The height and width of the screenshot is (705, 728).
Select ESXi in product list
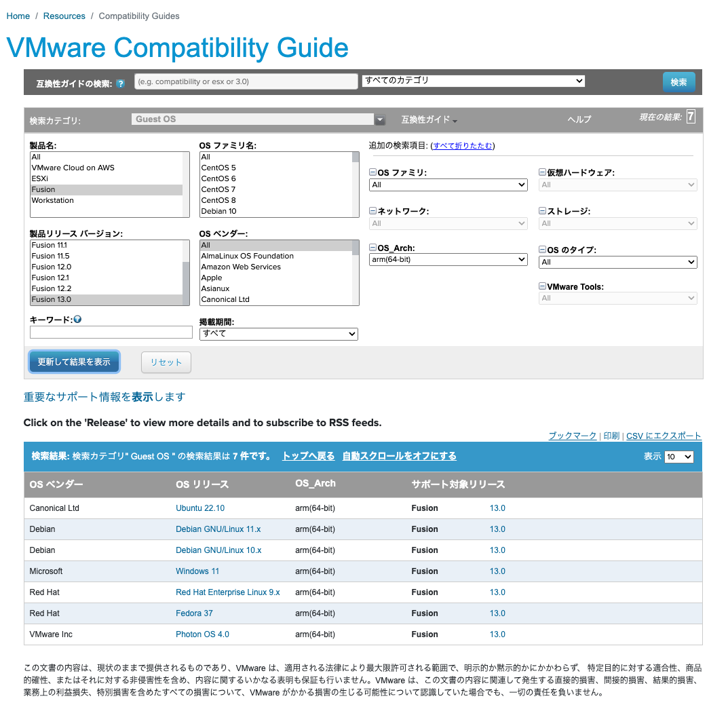point(107,179)
